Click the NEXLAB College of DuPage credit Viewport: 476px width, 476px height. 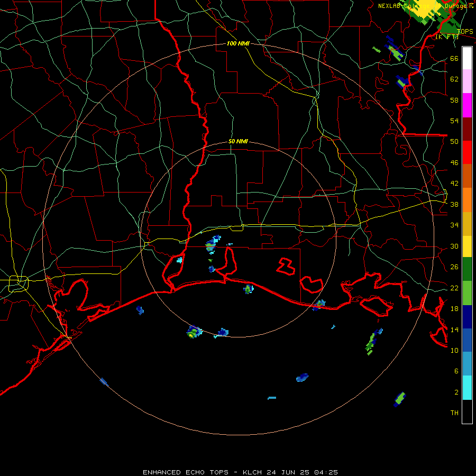[425, 6]
